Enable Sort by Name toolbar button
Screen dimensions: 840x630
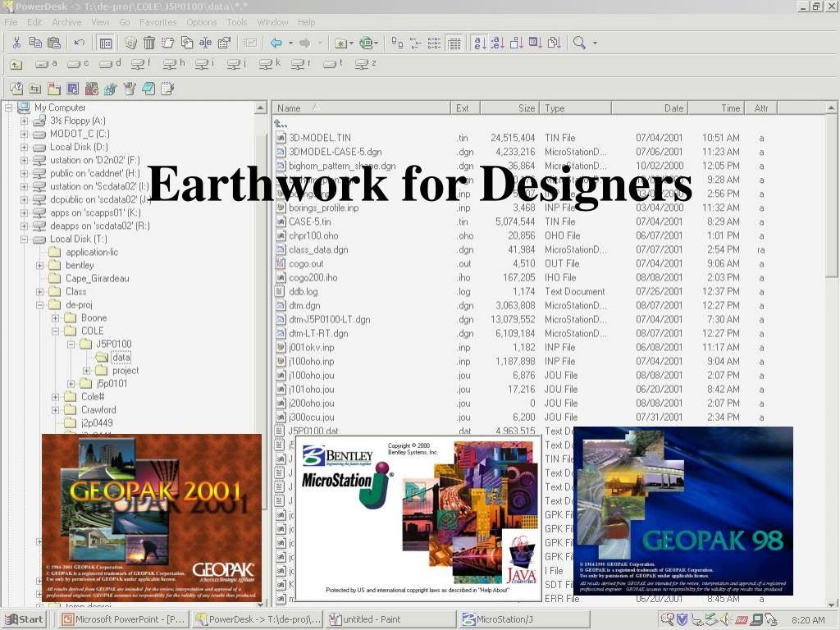coord(480,43)
